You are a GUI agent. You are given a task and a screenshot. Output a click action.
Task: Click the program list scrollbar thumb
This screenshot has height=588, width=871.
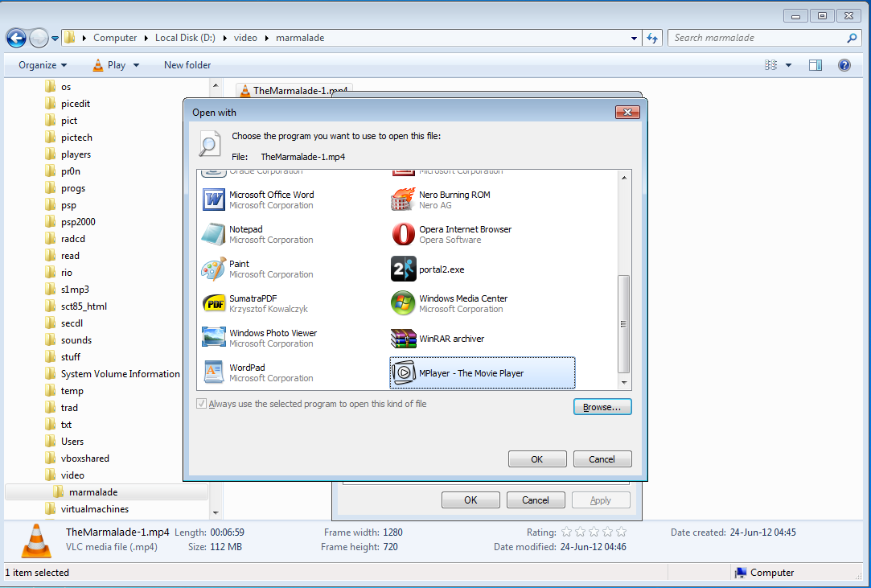pos(624,324)
